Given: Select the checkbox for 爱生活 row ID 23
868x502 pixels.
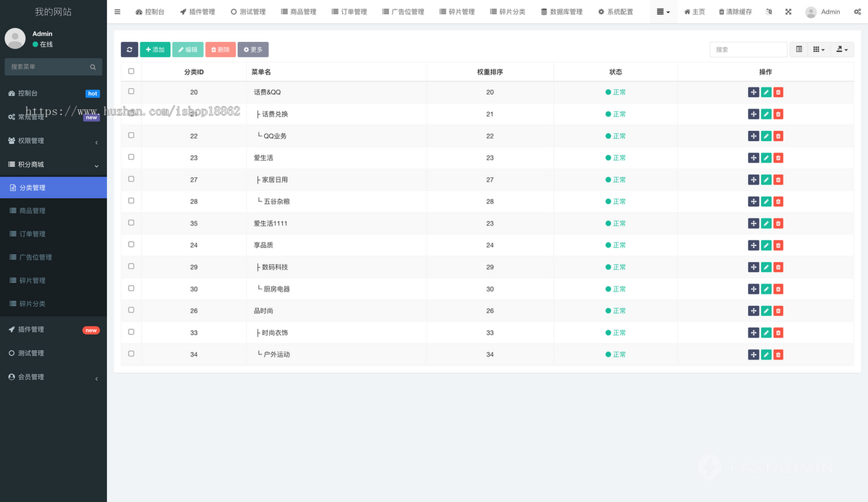Looking at the screenshot, I should point(131,157).
